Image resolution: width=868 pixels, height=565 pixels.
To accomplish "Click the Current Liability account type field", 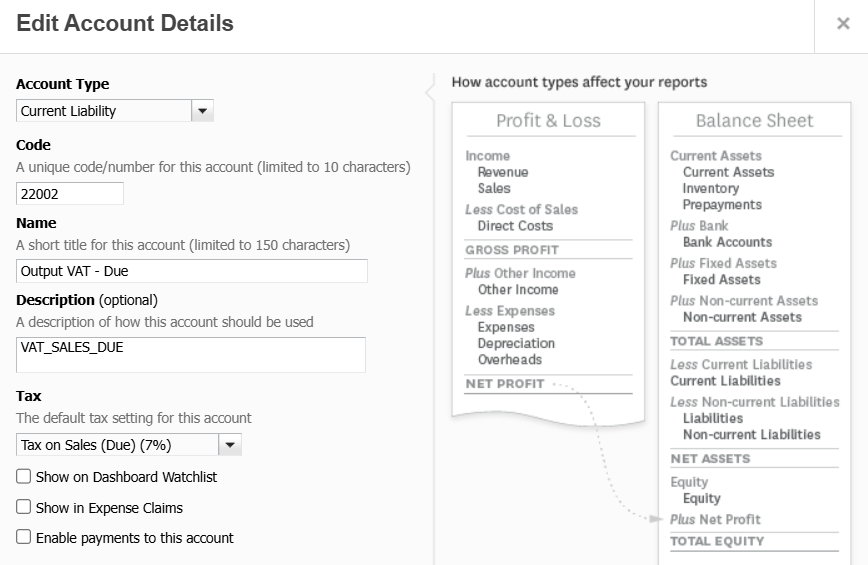I will point(104,111).
